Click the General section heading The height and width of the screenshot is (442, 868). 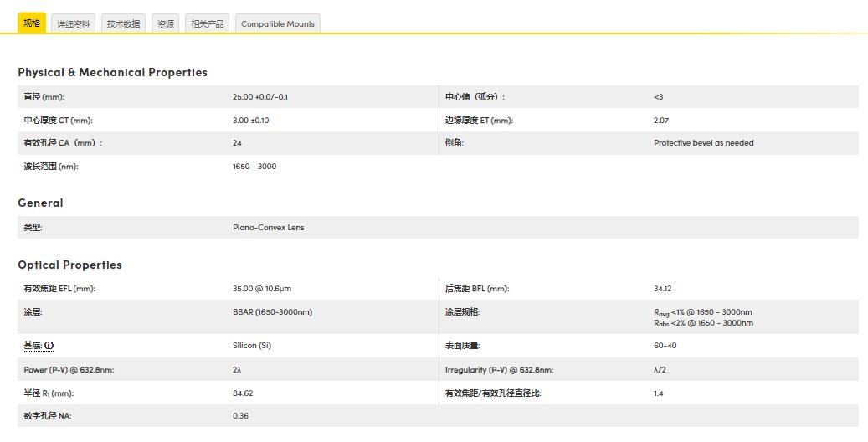(x=40, y=203)
